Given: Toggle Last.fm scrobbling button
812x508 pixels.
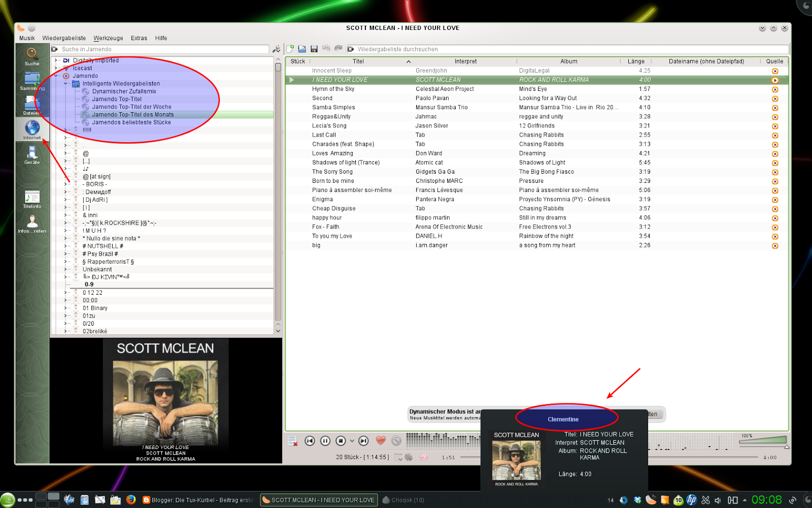Looking at the screenshot, I should coord(424,457).
